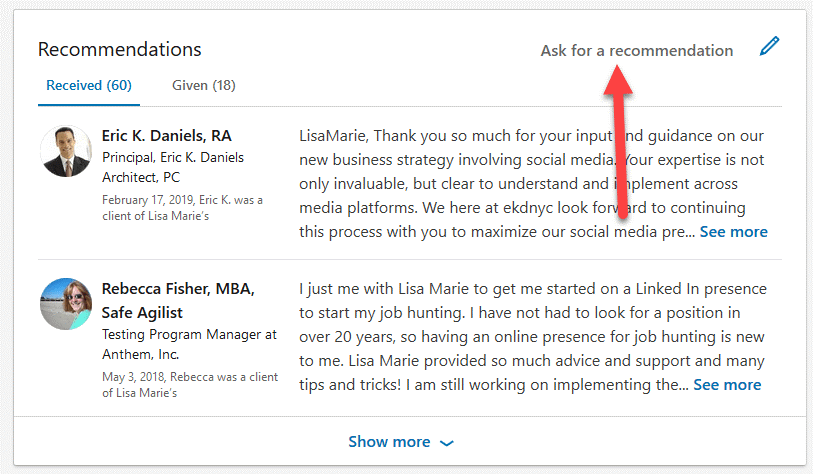Click Principal, Eric K. Daniels Architect title
Screen dimensions: 813x474
coord(173,167)
